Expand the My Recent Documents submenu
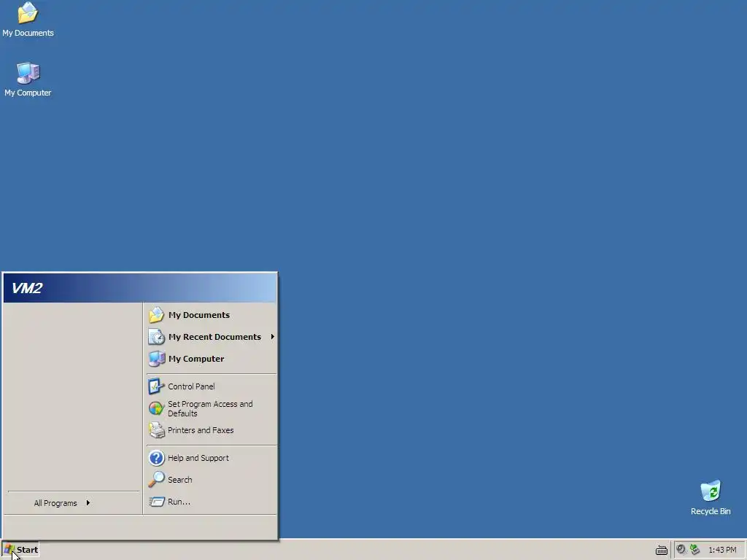The width and height of the screenshot is (747, 560). click(x=211, y=337)
